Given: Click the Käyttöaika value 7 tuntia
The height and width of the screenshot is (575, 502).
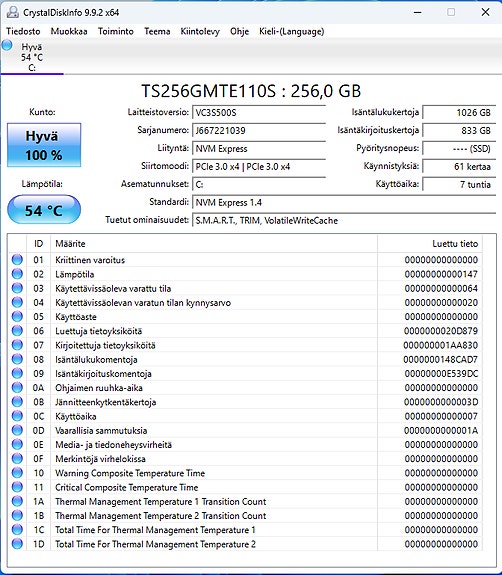Looking at the screenshot, I should (459, 184).
